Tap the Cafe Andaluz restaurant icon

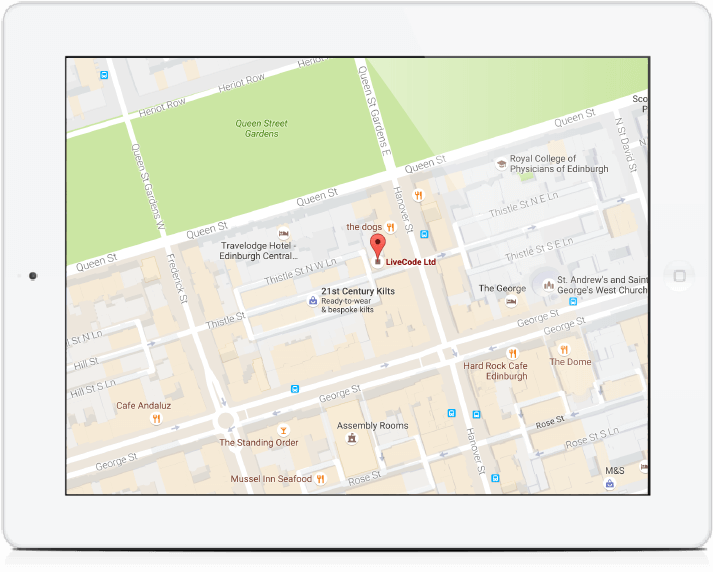[x=156, y=419]
